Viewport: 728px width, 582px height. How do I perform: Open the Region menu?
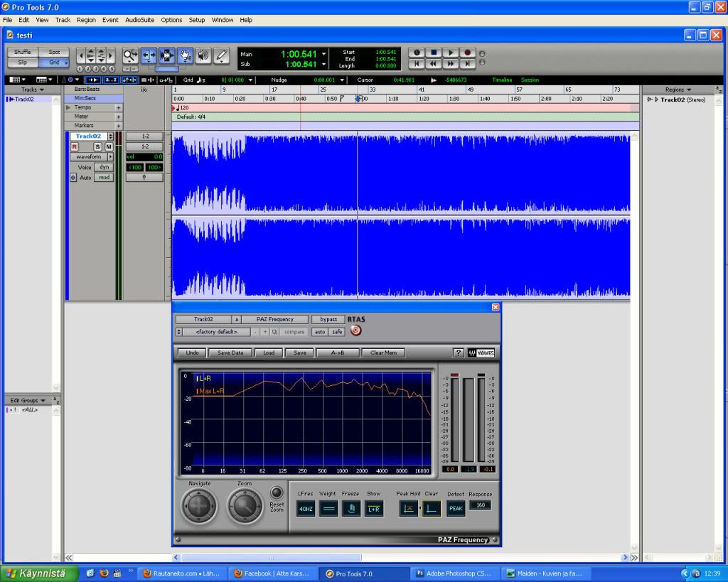[86, 20]
